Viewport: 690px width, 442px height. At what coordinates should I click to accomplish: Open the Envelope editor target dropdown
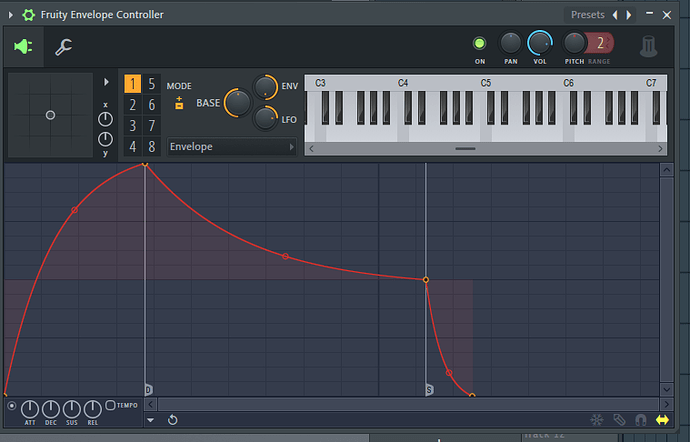coord(231,147)
